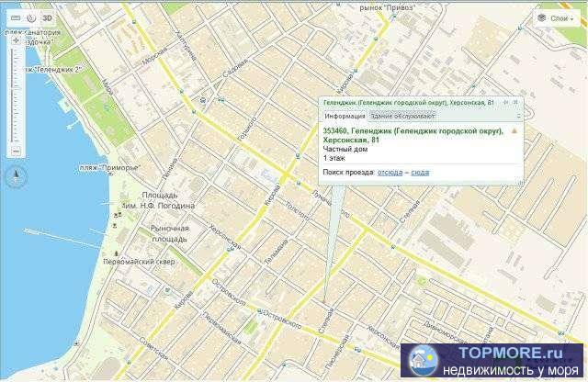
Task: Click the Дивноморская street label
Action: pyautogui.click(x=445, y=331)
